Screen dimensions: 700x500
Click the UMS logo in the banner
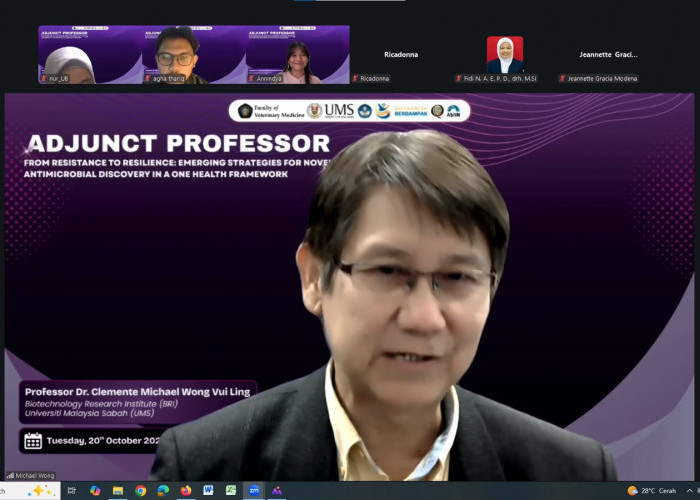[x=331, y=111]
